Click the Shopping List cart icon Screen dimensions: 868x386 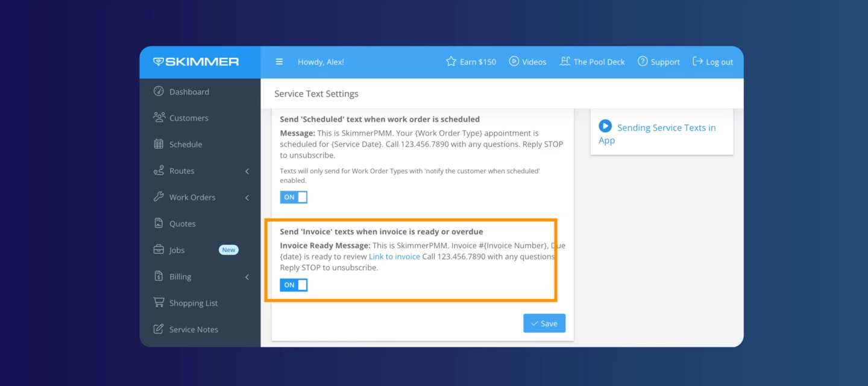click(x=159, y=302)
